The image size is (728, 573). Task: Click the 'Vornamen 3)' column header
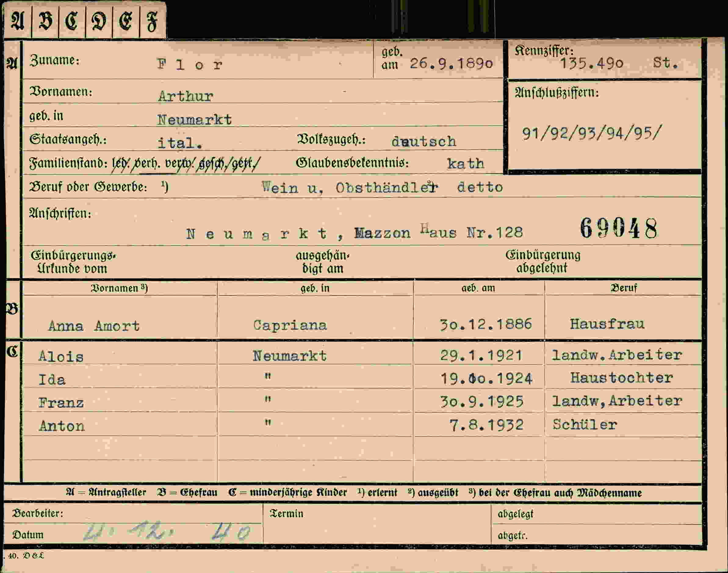tap(119, 289)
